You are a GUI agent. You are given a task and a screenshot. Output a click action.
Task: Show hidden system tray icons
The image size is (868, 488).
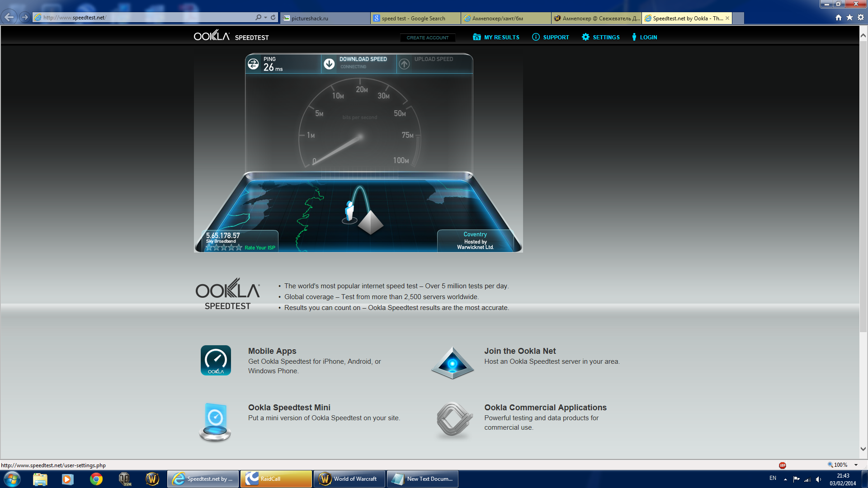[x=785, y=479]
